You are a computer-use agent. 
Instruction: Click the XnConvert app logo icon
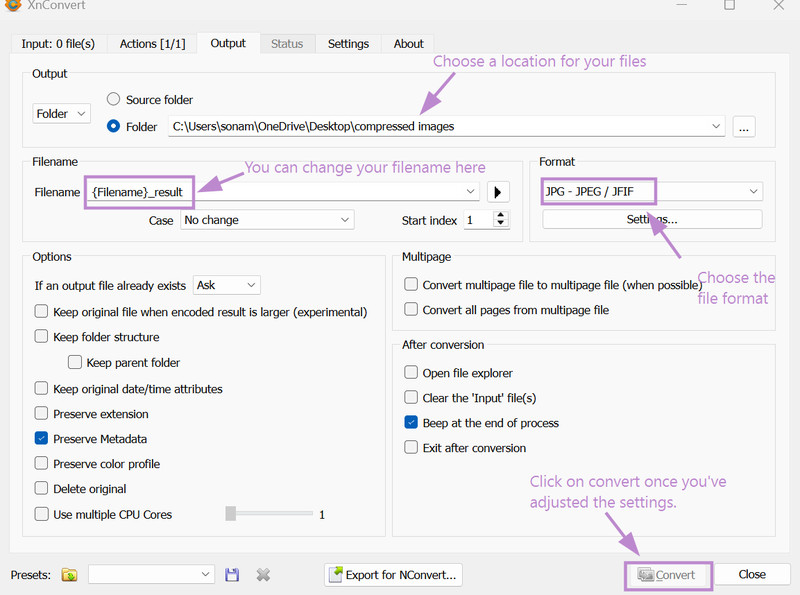tap(13, 5)
